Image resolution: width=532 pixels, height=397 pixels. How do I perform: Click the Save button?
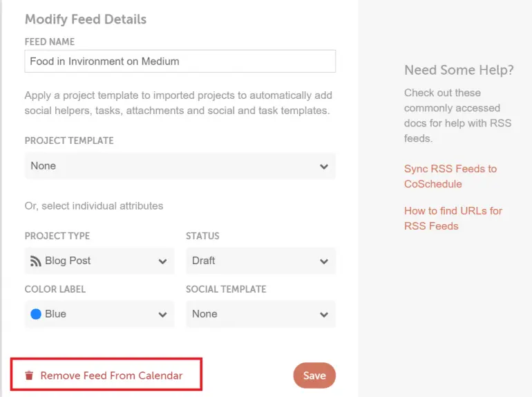[314, 376]
